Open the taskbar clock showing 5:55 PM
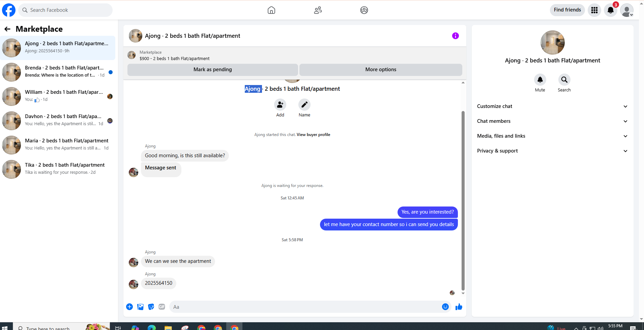Screen dimensions: 644x330 tap(615, 326)
